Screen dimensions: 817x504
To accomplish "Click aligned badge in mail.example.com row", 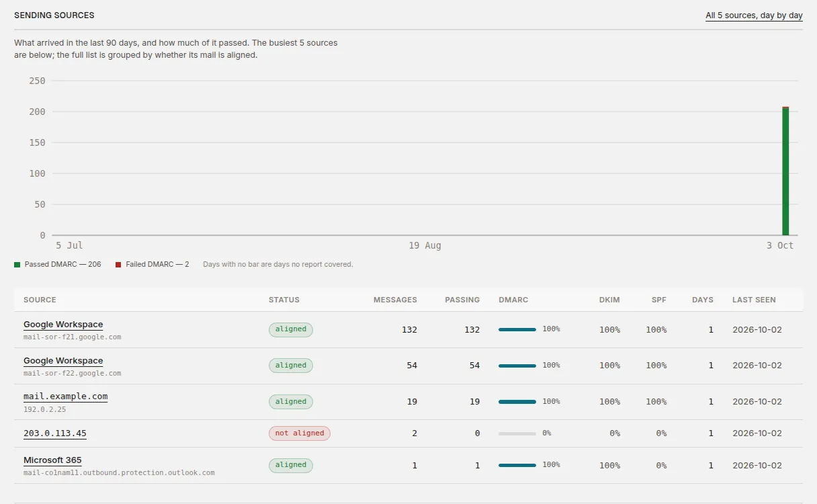I will pos(291,402).
